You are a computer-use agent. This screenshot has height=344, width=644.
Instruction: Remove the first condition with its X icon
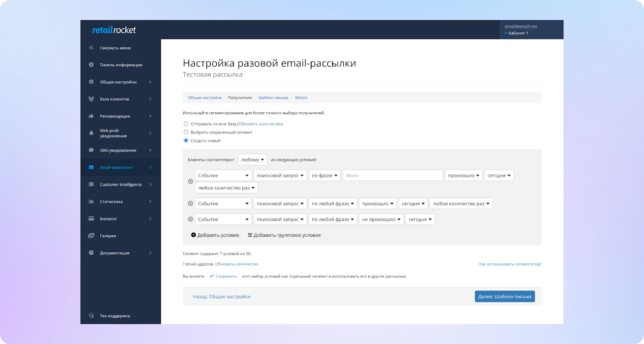coord(190,181)
